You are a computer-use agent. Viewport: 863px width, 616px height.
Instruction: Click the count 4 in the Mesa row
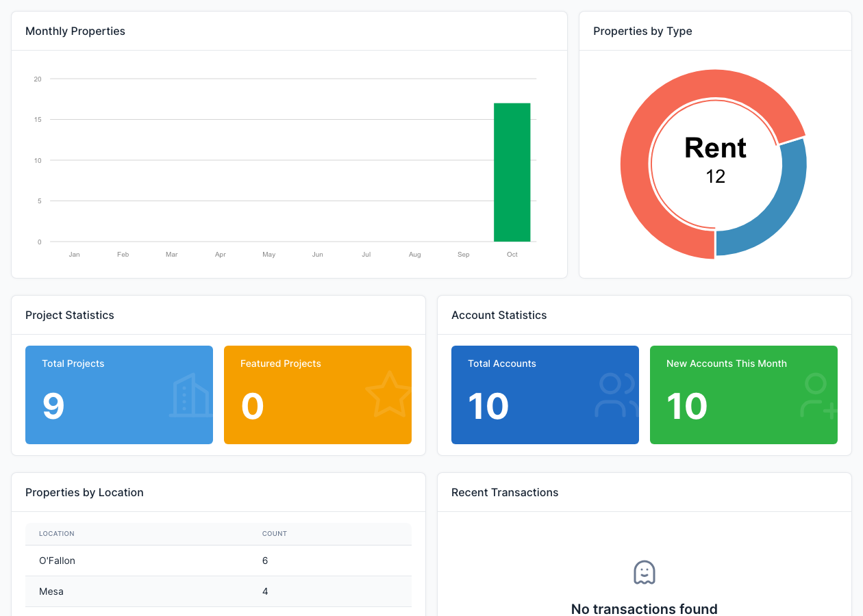(x=265, y=591)
